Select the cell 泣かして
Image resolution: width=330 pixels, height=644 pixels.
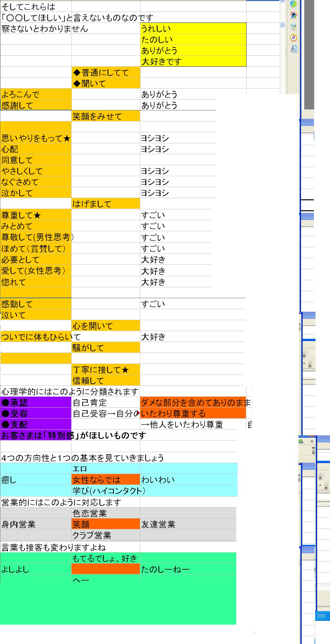tap(36, 193)
